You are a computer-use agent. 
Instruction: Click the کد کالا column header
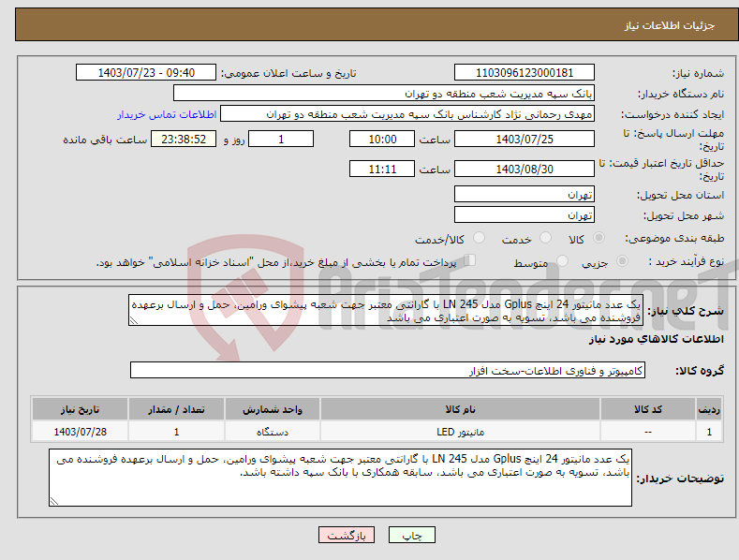coord(648,409)
